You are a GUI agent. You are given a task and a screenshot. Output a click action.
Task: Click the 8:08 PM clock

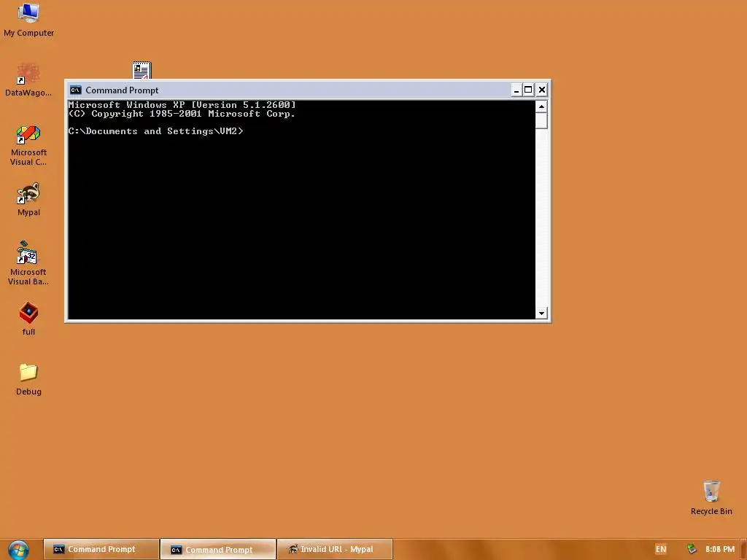tap(720, 549)
